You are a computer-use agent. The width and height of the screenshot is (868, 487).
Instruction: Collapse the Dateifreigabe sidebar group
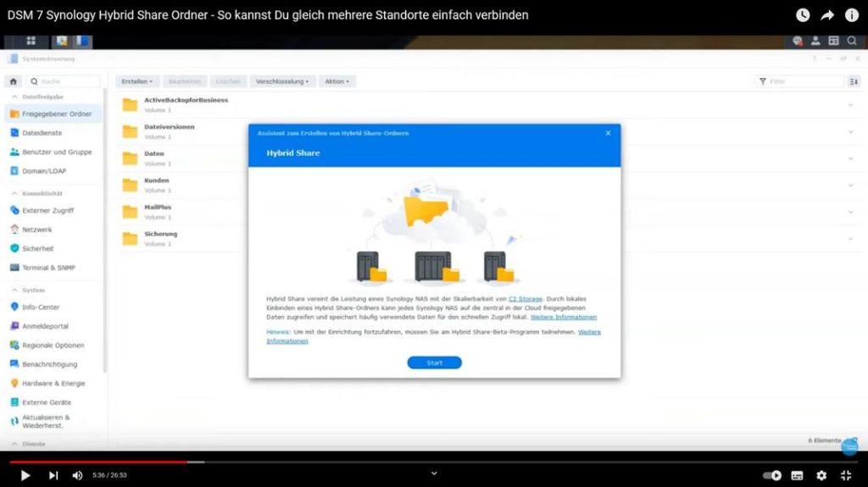pyautogui.click(x=15, y=97)
